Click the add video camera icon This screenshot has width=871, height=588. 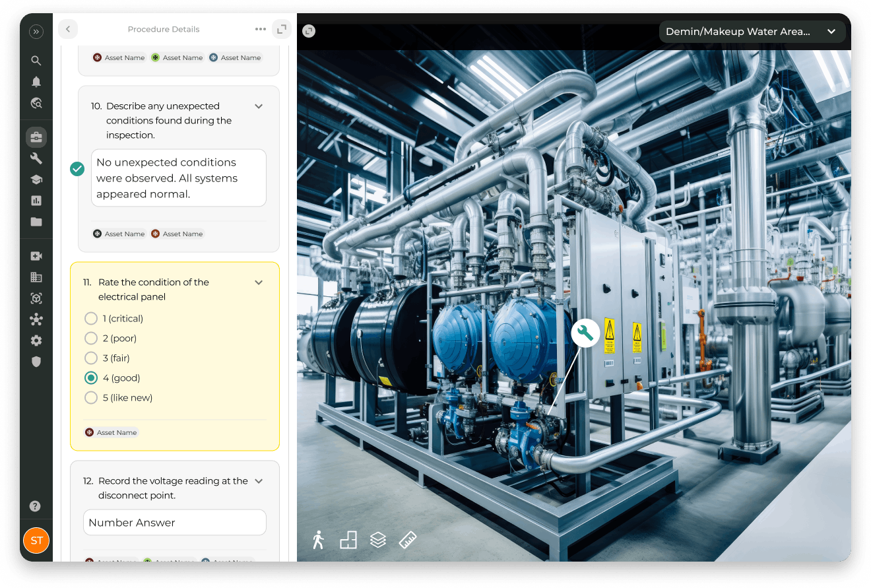[36, 256]
